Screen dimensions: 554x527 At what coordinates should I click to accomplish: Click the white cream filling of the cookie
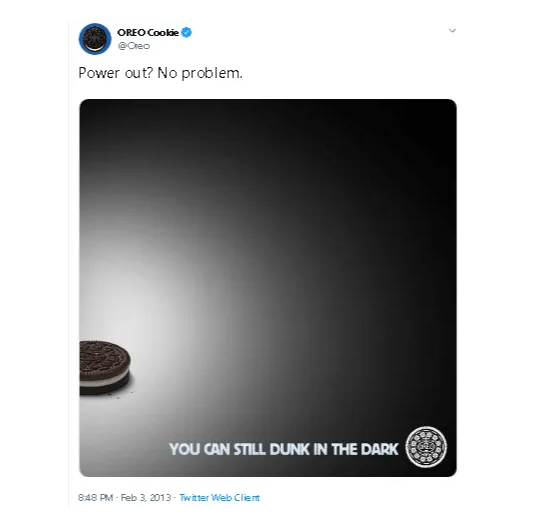tap(104, 381)
